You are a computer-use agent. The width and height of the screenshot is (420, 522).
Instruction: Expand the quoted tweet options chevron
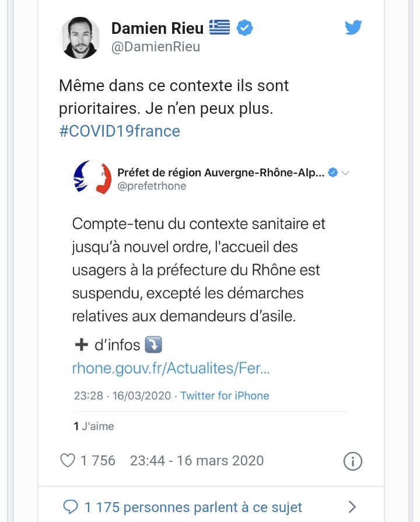tap(345, 173)
